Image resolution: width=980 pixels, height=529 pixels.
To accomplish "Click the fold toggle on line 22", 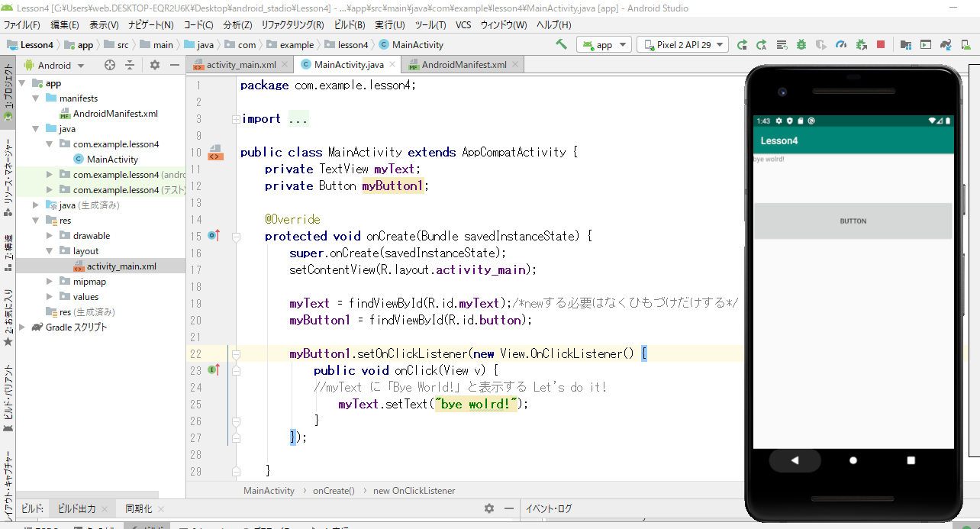I will [236, 354].
